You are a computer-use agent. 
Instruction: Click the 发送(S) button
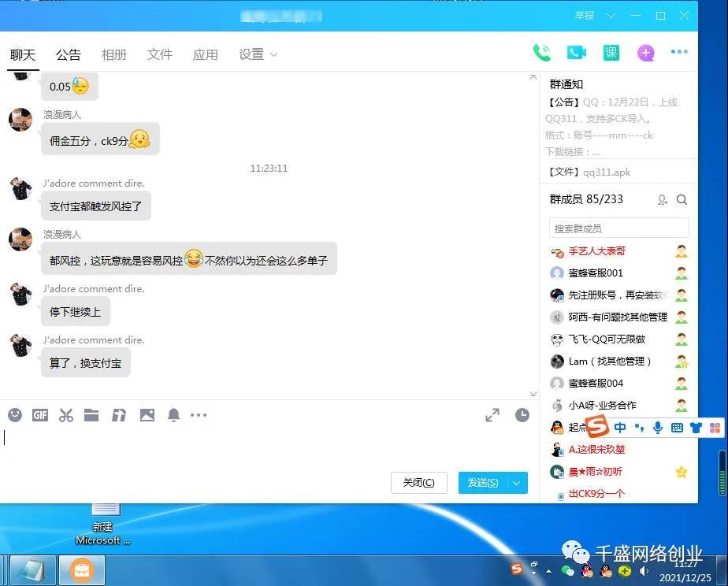(x=483, y=483)
